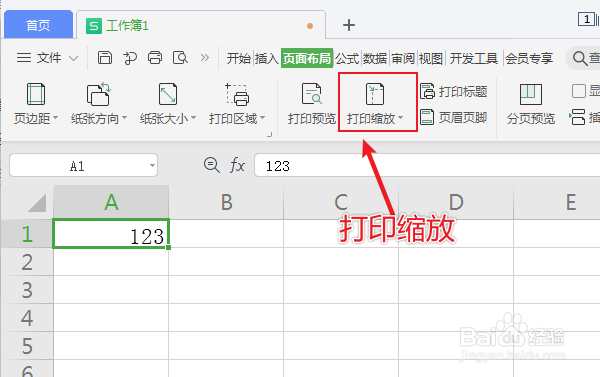Select row 3 header

tap(27, 290)
